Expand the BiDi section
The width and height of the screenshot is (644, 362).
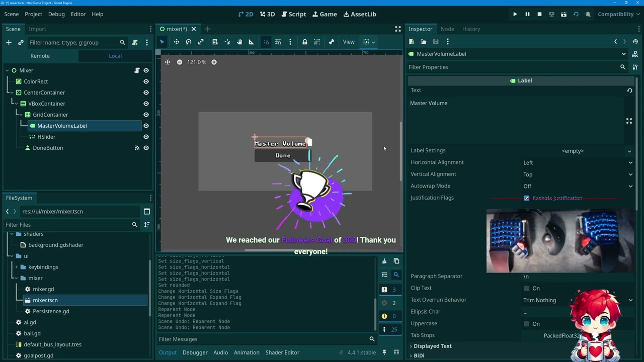[419, 355]
